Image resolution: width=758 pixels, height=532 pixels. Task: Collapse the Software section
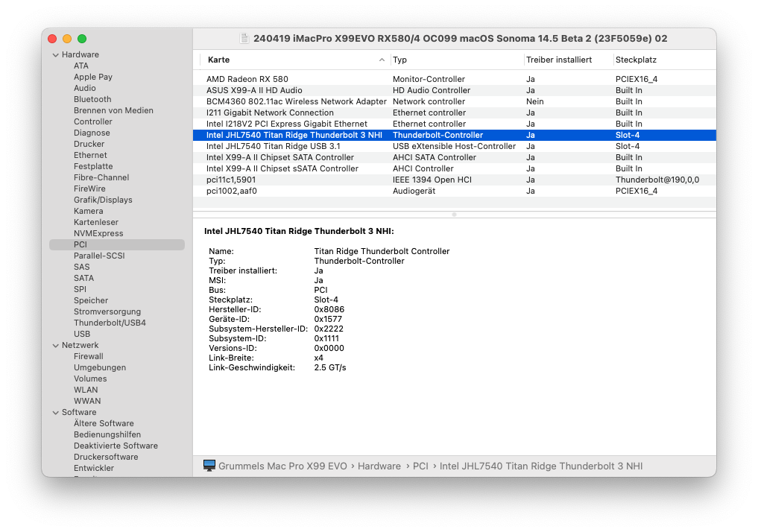coord(56,413)
